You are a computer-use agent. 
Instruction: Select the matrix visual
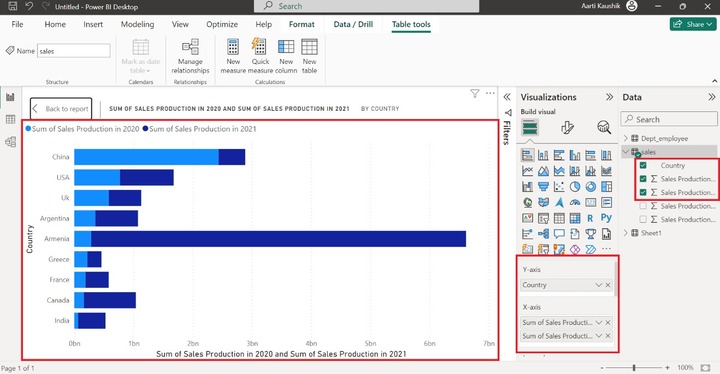575,218
